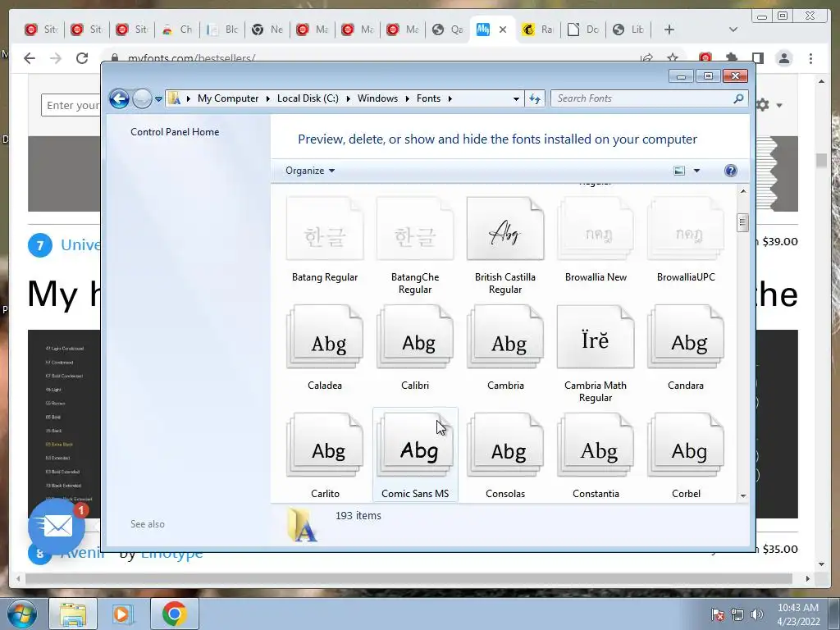Image resolution: width=840 pixels, height=630 pixels.
Task: Open the Caladea font family
Action: click(x=325, y=337)
